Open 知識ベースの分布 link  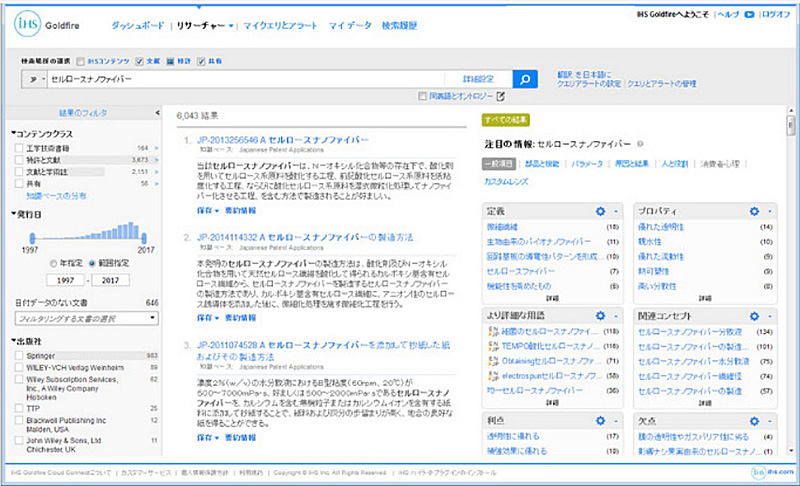[x=56, y=196]
